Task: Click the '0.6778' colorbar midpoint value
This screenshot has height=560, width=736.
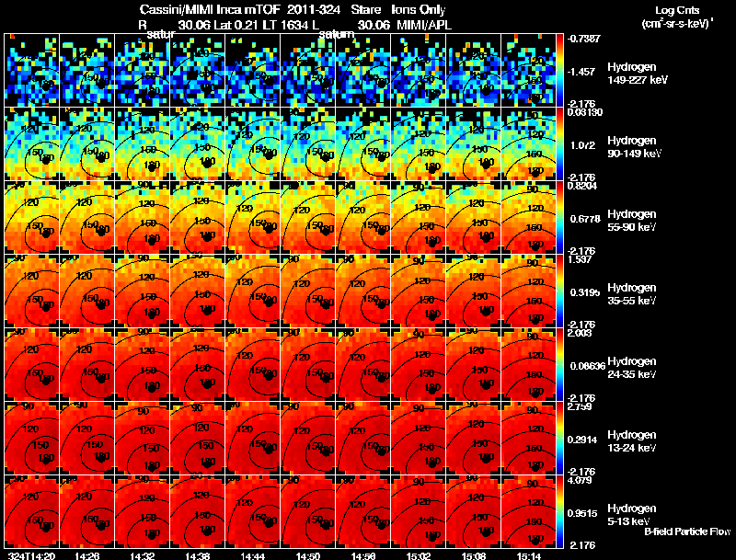Action: click(585, 219)
